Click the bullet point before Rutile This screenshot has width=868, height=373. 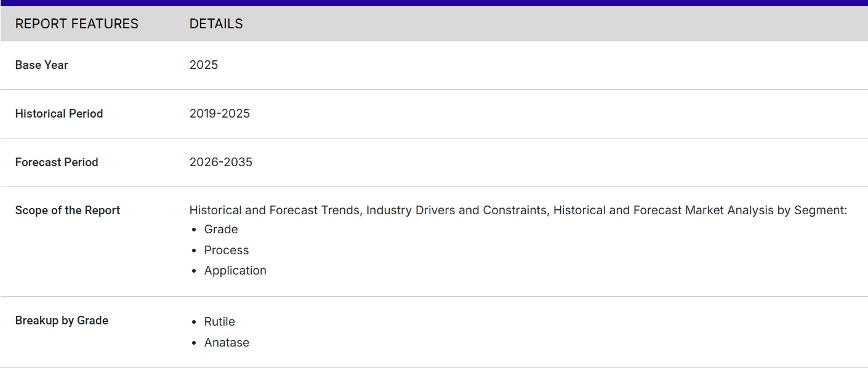click(193, 323)
